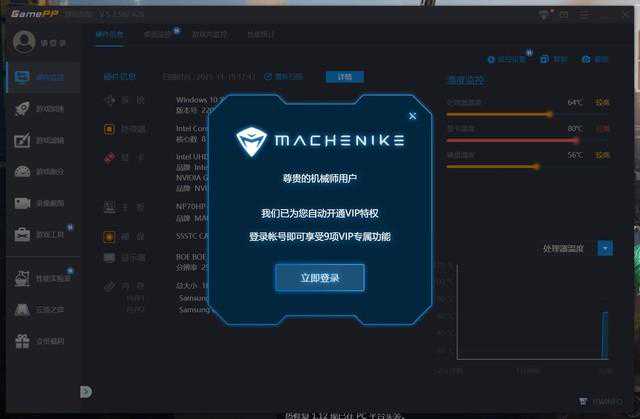Open the performance lab sidebar icon
Image resolution: width=640 pixels, height=419 pixels.
click(23, 277)
